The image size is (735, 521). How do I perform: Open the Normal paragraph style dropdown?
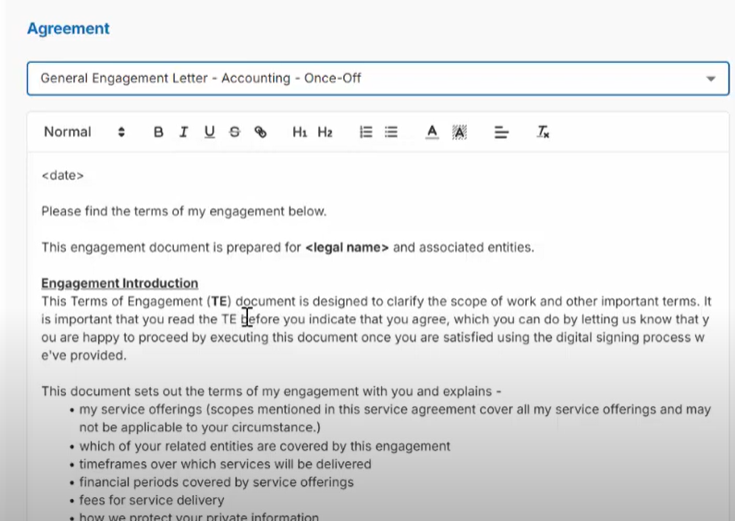coord(84,132)
